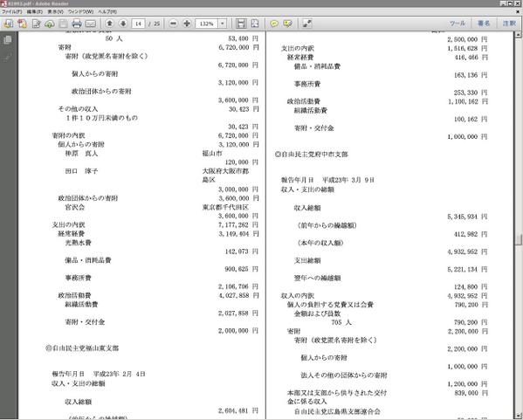523x420 pixels.
Task: Click the zoom value field 132%
Action: coord(206,24)
